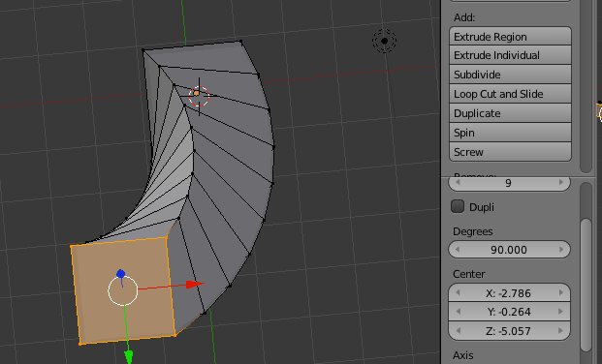
Task: Run the Screw tool
Action: [x=510, y=152]
